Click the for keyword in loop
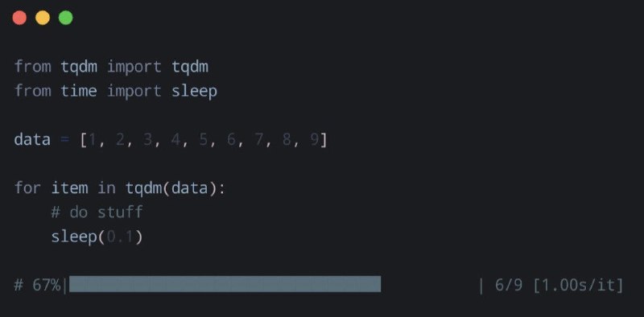Image resolution: width=644 pixels, height=317 pixels. pyautogui.click(x=28, y=188)
